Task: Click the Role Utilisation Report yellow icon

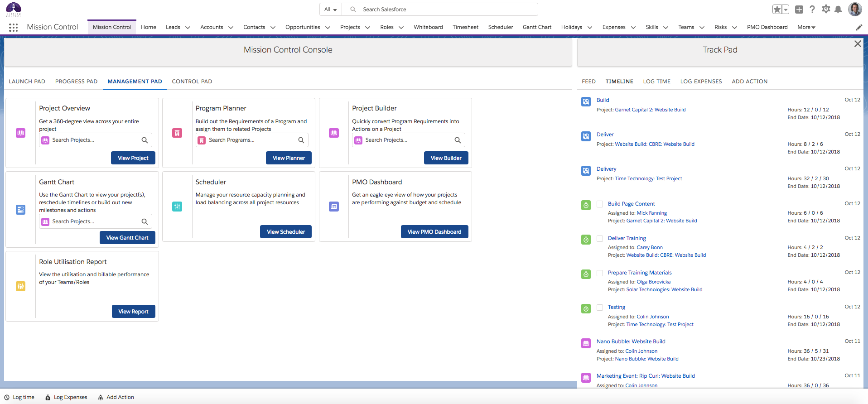Action: click(21, 286)
